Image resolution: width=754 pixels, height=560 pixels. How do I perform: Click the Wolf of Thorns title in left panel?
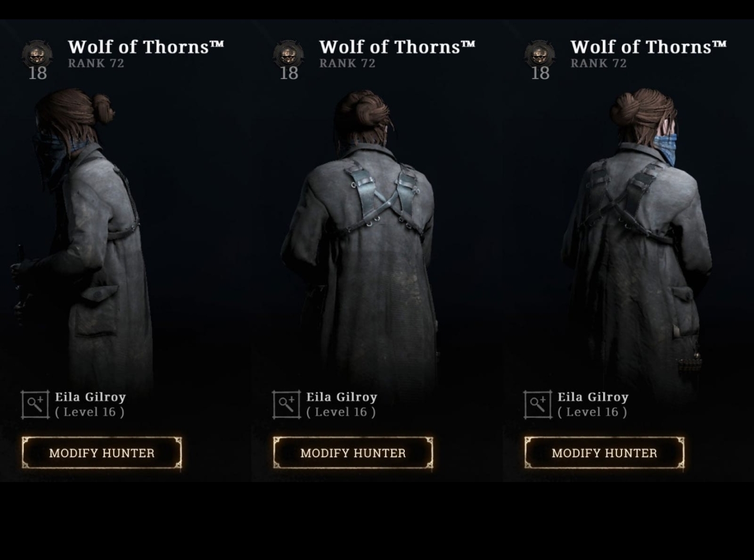click(x=146, y=47)
